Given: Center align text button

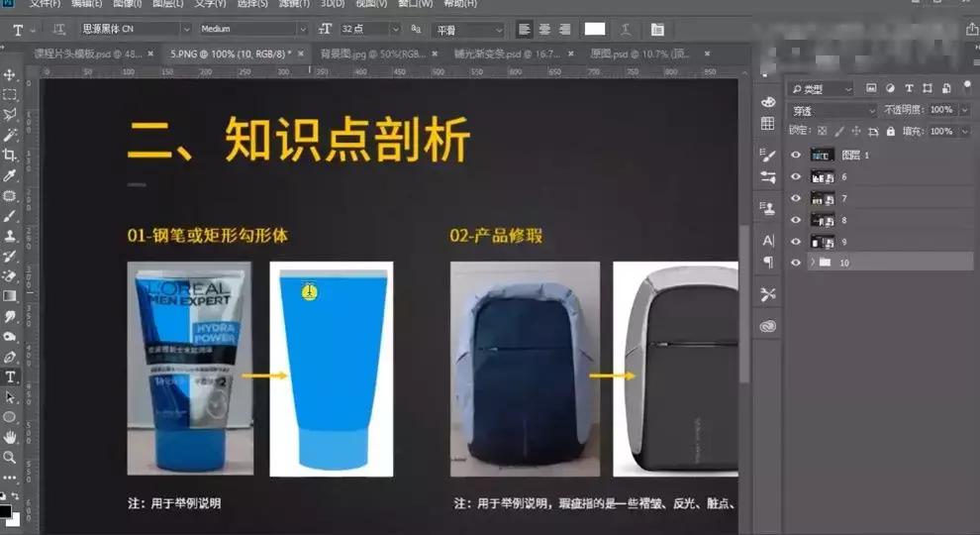Looking at the screenshot, I should pyautogui.click(x=544, y=30).
